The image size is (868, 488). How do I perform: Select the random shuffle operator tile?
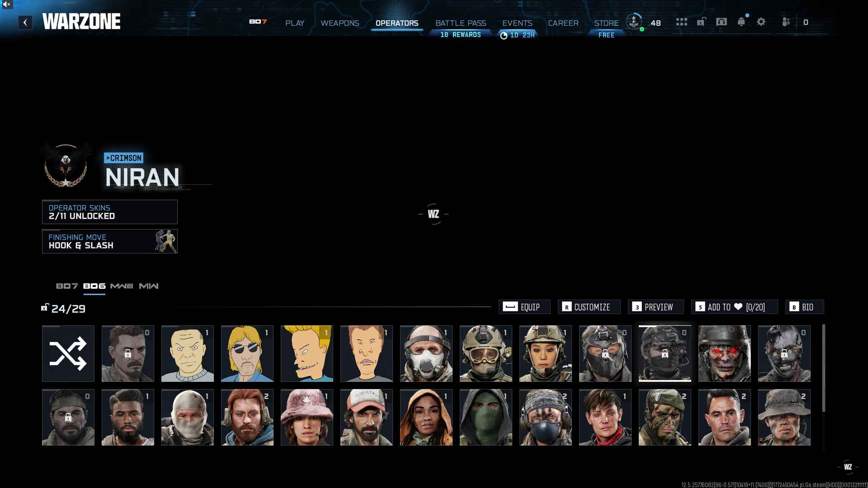68,353
